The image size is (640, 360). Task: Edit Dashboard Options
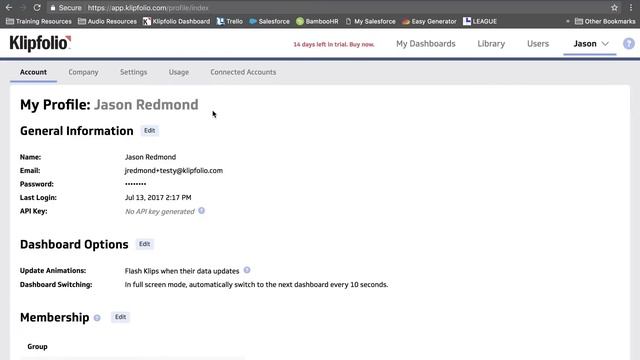pos(144,244)
